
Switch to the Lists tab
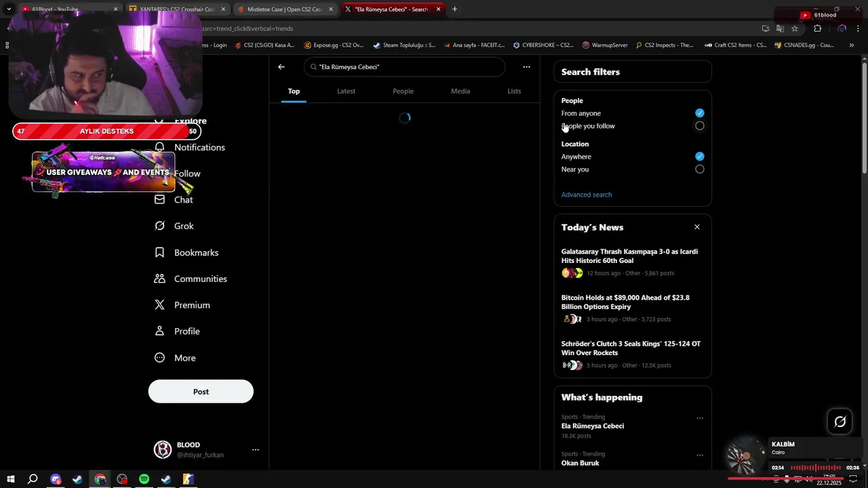point(514,91)
